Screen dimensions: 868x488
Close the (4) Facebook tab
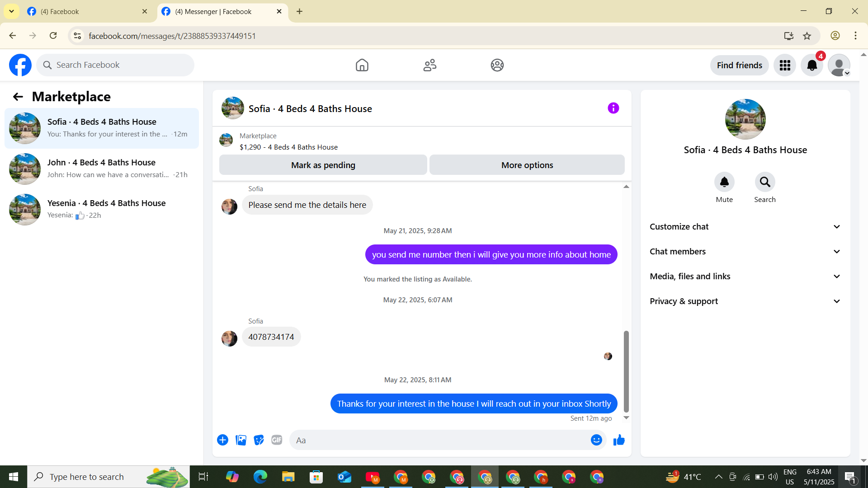[145, 11]
